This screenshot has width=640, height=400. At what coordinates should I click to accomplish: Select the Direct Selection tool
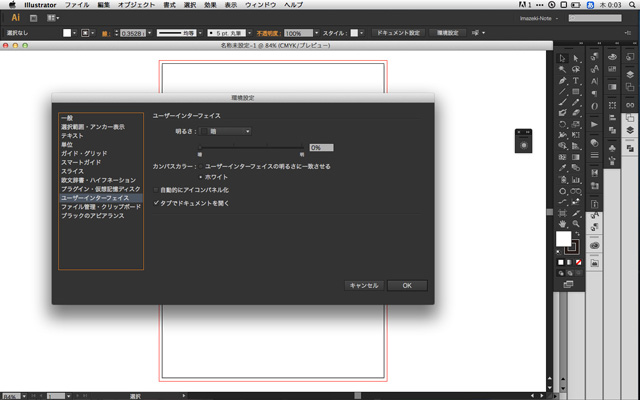(576, 58)
